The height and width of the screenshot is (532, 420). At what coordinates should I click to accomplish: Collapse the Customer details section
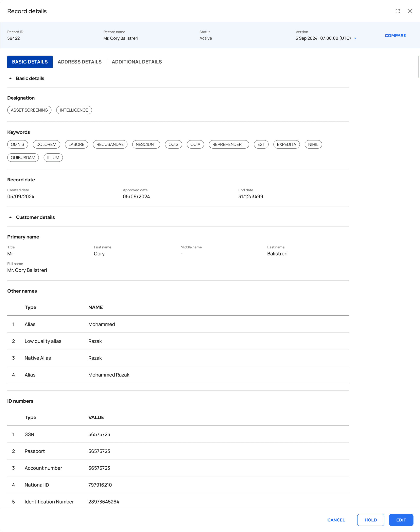pos(10,217)
